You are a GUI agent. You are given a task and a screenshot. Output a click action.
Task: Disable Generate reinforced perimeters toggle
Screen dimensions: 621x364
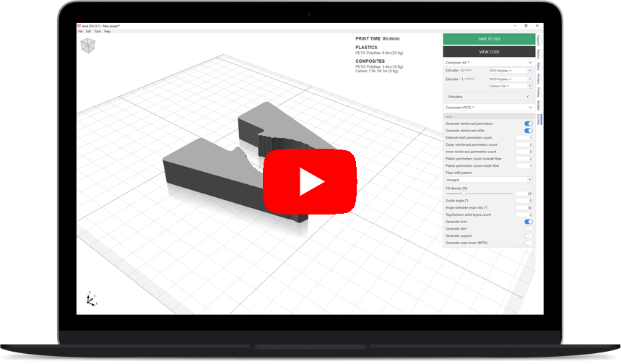click(528, 123)
